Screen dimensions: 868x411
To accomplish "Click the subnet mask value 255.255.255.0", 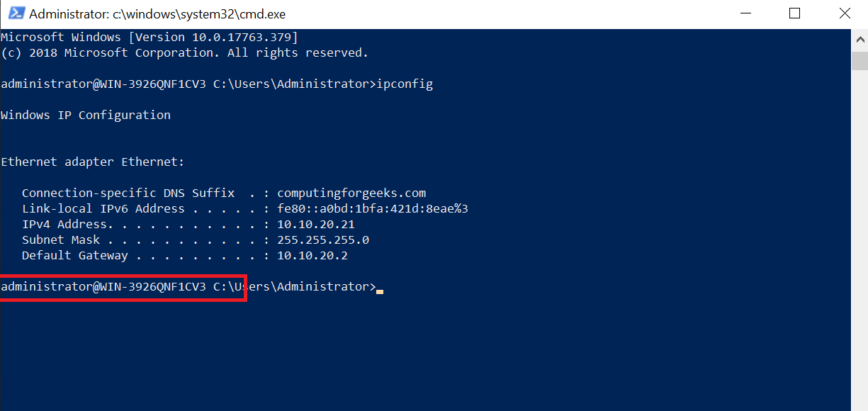I will pyautogui.click(x=322, y=240).
